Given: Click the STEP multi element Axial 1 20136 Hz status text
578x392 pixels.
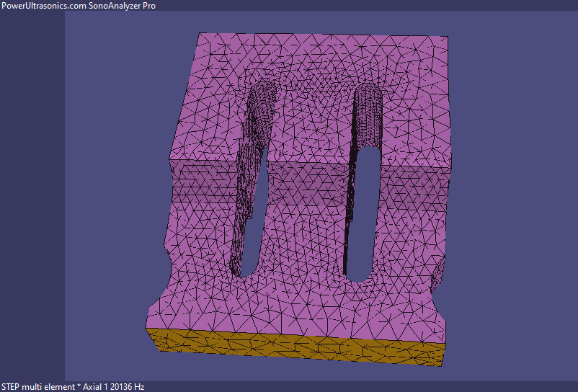Looking at the screenshot, I should pyautogui.click(x=73, y=387).
